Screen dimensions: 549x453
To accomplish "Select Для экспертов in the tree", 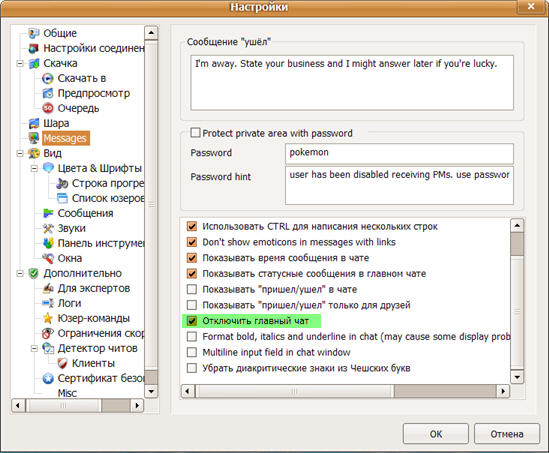I will (94, 288).
